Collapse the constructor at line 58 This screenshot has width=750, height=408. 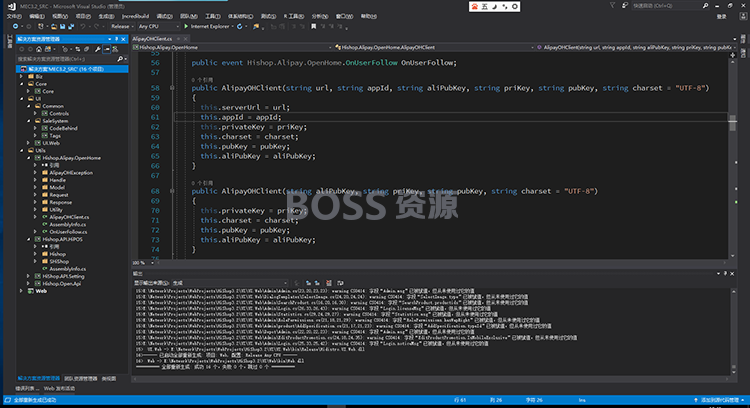click(x=172, y=88)
